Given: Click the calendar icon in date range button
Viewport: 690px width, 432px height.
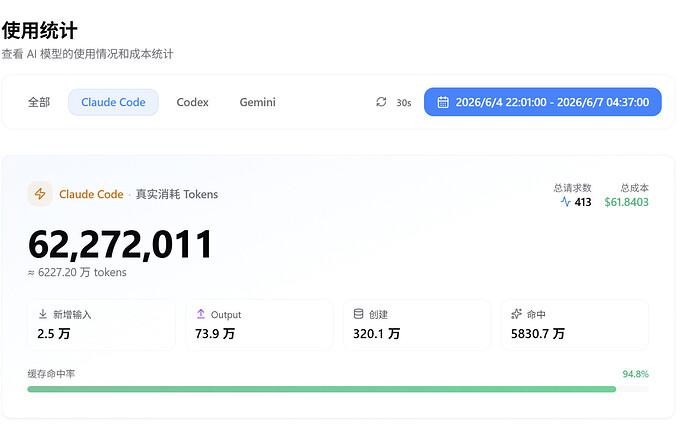Looking at the screenshot, I should click(443, 102).
